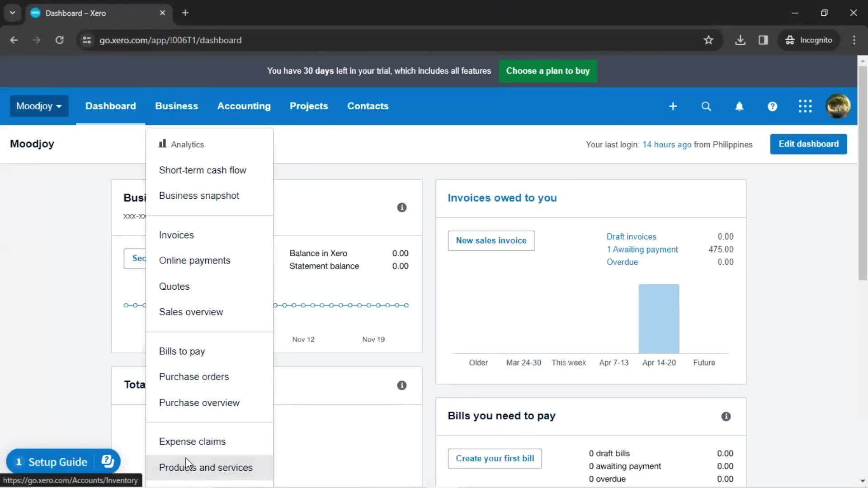Open the Accounting menu
This screenshot has width=868, height=488.
coord(244,106)
